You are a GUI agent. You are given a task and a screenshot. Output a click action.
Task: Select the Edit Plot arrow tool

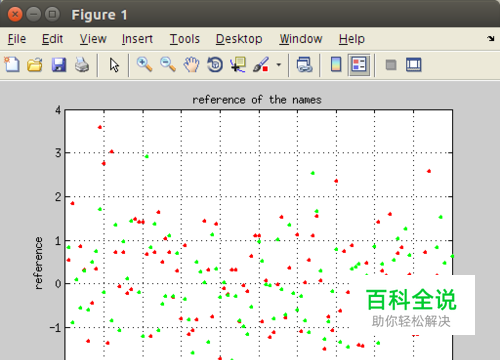click(114, 65)
